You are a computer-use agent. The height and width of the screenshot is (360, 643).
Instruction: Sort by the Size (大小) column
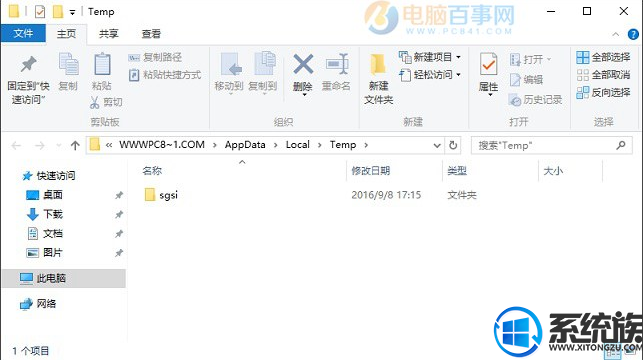click(x=553, y=171)
